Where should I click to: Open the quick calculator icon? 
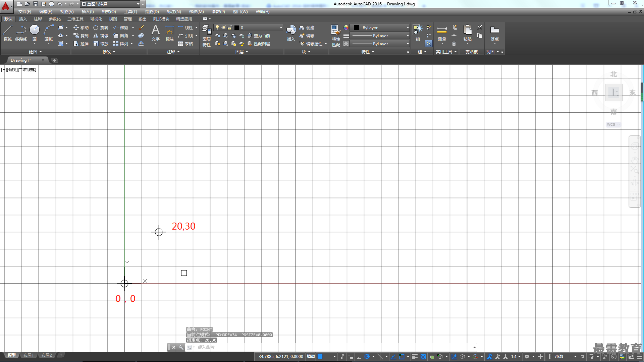point(454,44)
